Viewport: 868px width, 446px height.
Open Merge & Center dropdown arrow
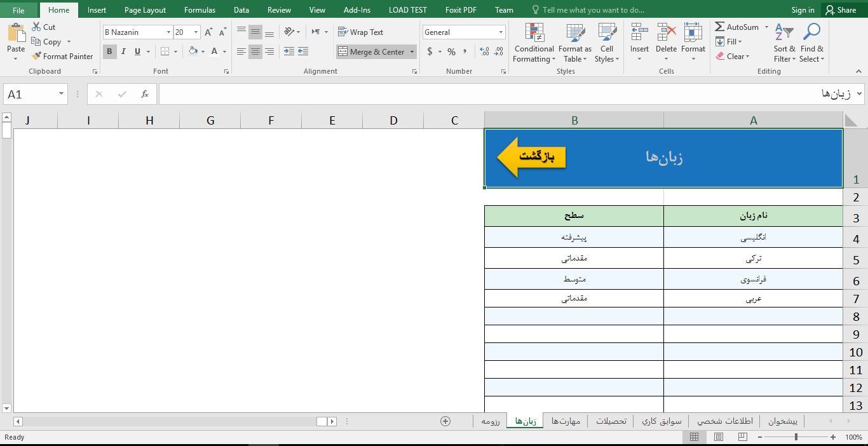click(x=412, y=52)
